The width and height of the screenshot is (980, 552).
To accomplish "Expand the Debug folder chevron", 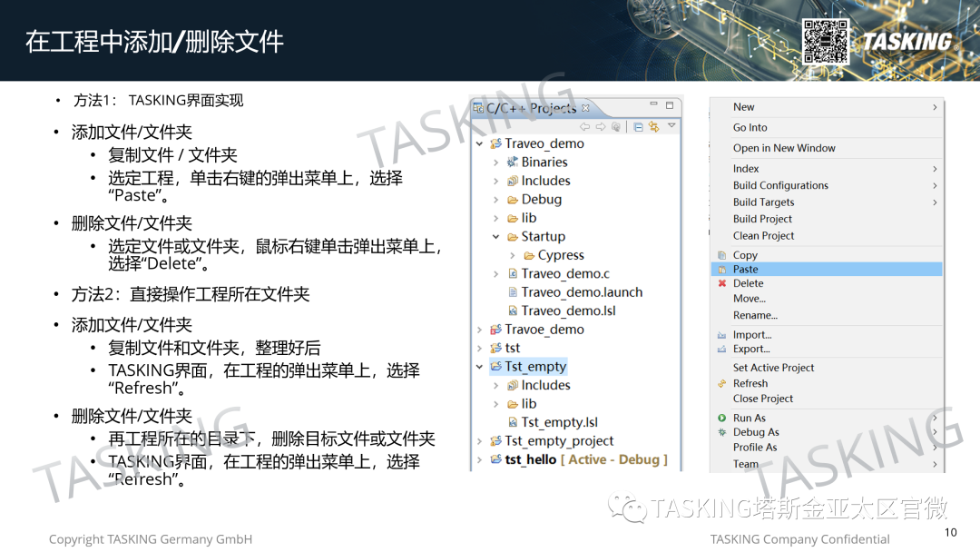I will [x=495, y=200].
